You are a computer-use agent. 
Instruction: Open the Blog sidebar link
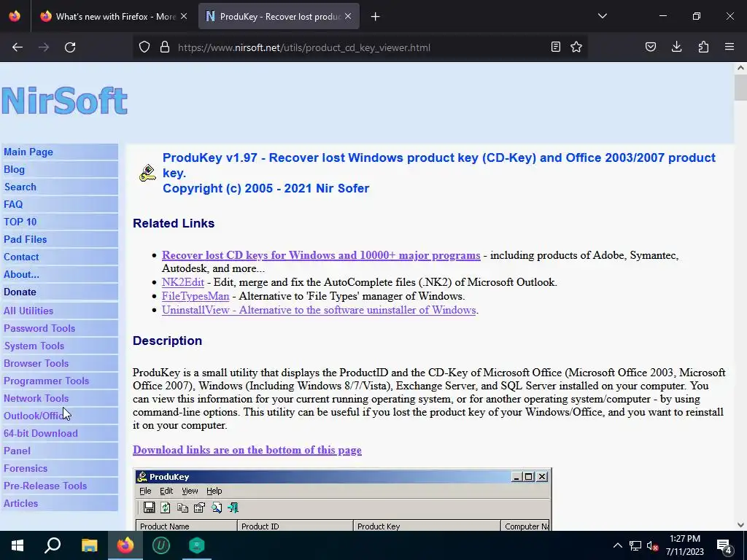pyautogui.click(x=15, y=169)
